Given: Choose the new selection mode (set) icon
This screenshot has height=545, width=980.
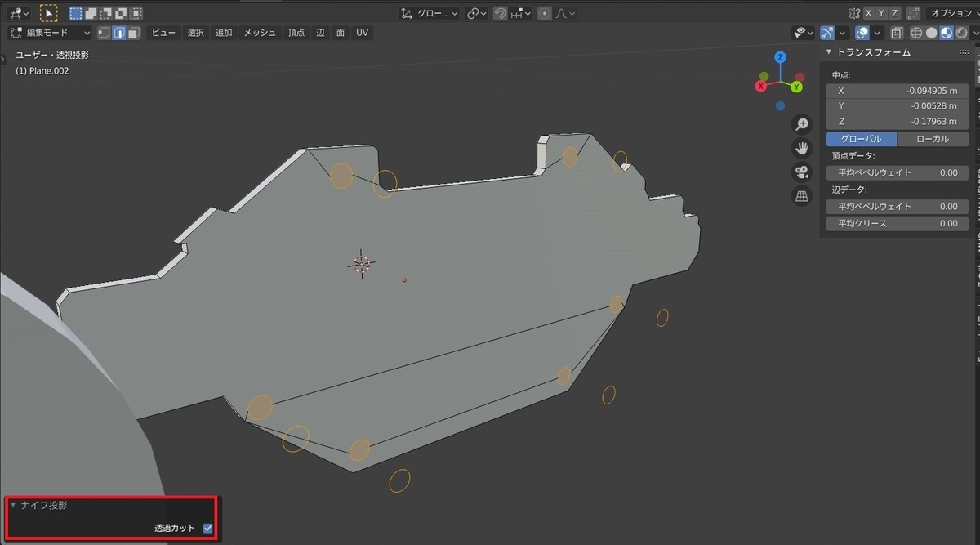Looking at the screenshot, I should (76, 13).
